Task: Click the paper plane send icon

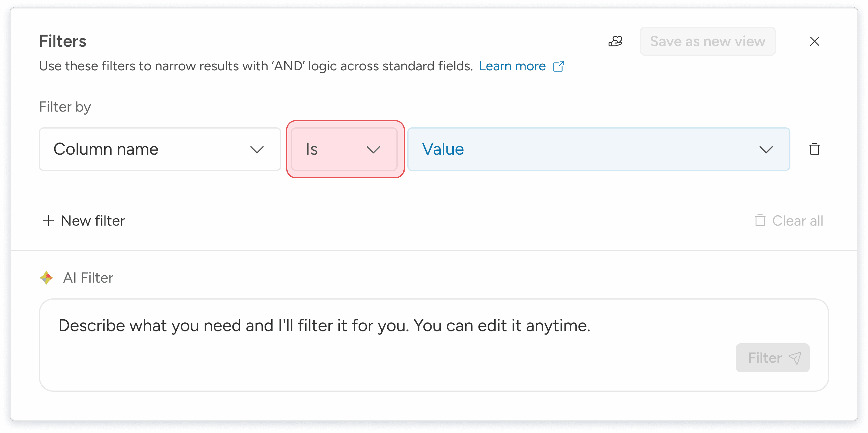Action: coord(795,358)
